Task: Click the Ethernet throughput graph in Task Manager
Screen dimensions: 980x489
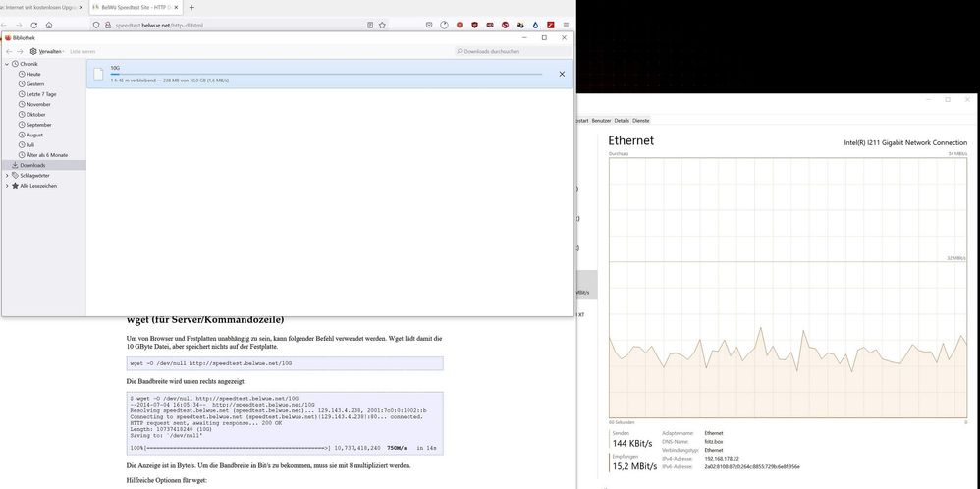Action: pos(788,287)
